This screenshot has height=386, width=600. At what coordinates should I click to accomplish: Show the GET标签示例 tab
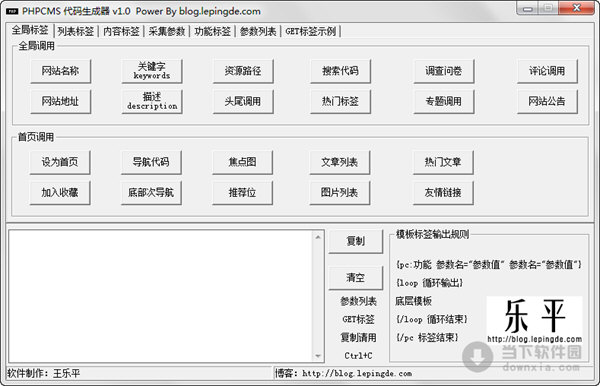pyautogui.click(x=311, y=31)
